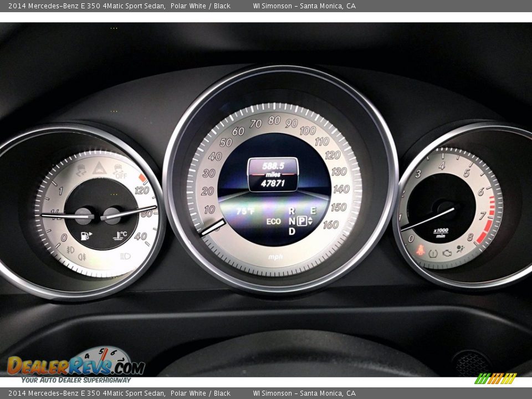Click the ESP OFF indicator icon
This screenshot has width=532, height=399.
tap(120, 171)
